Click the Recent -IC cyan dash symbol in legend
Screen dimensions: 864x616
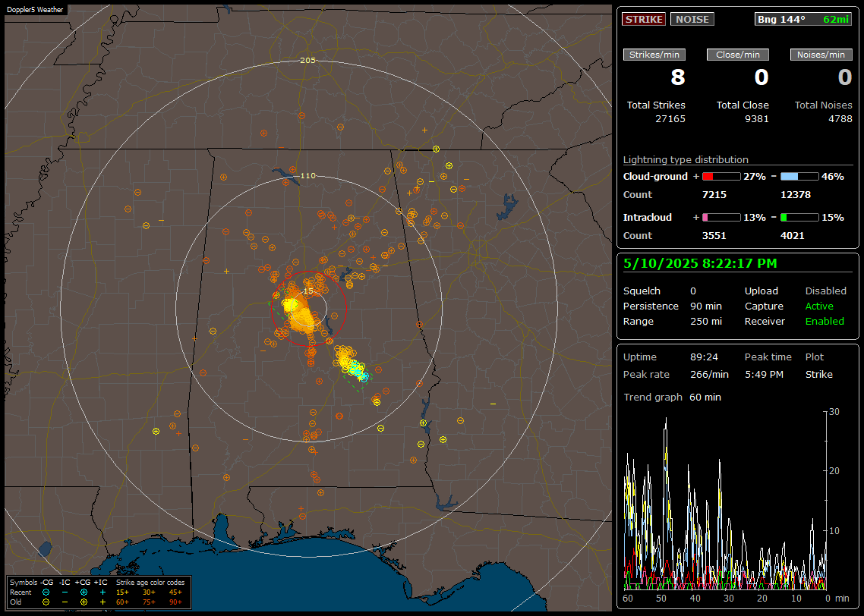pos(65,592)
